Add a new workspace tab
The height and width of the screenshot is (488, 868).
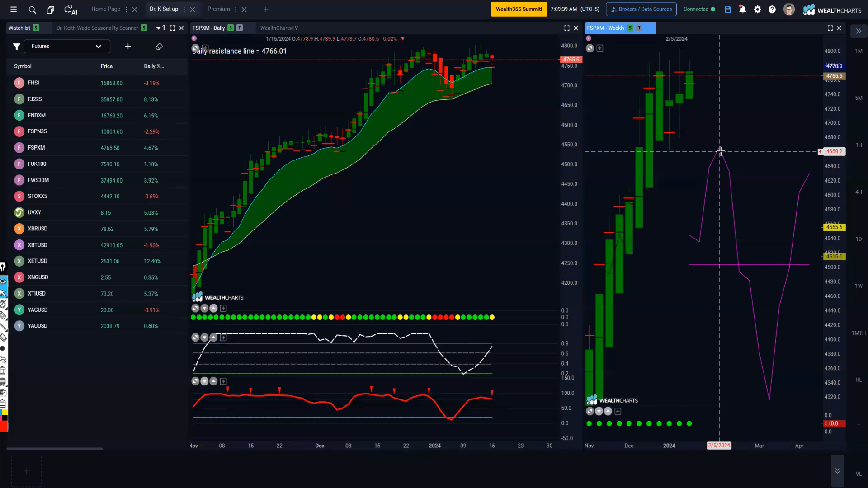(x=266, y=9)
